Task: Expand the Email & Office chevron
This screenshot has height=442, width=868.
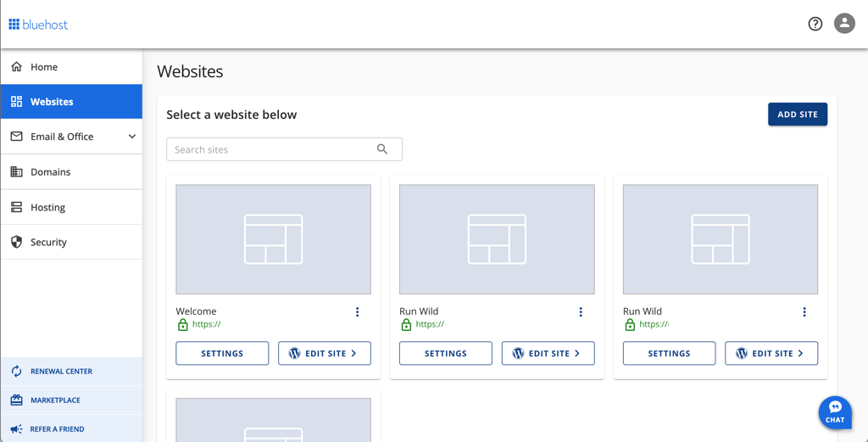Action: pos(131,137)
